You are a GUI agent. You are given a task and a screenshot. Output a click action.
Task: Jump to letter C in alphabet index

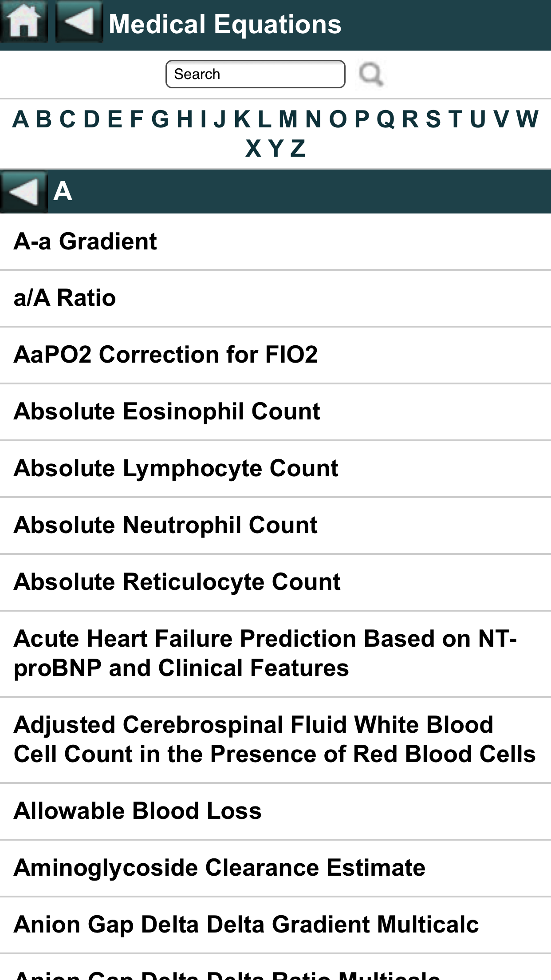point(67,119)
